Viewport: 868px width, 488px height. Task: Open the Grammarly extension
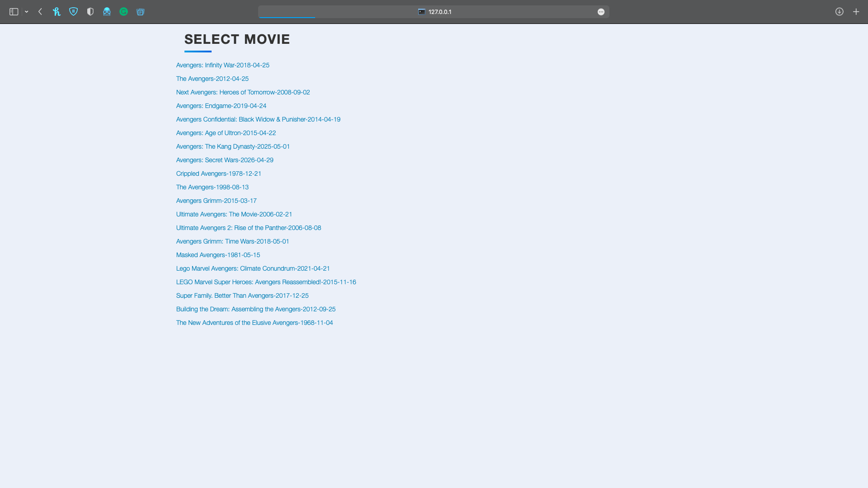[123, 12]
